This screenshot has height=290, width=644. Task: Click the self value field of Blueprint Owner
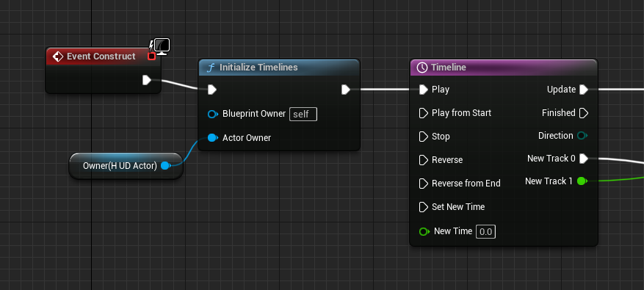pyautogui.click(x=303, y=114)
